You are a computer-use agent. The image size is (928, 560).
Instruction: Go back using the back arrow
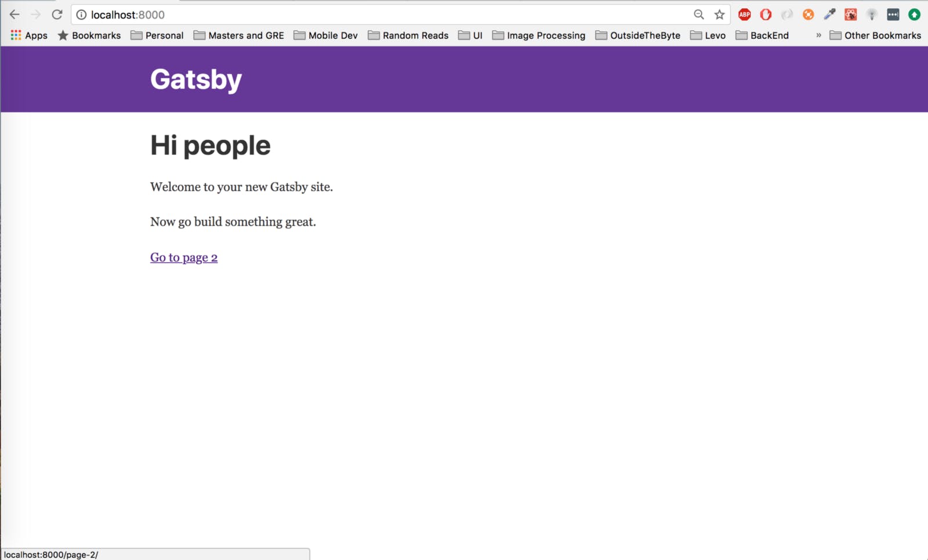pyautogui.click(x=13, y=14)
